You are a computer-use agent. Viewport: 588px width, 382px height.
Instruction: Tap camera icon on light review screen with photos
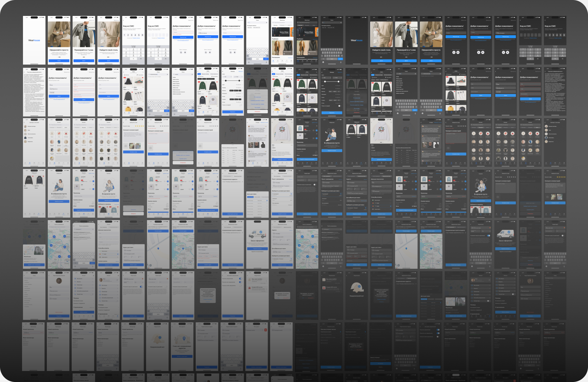tap(126, 146)
